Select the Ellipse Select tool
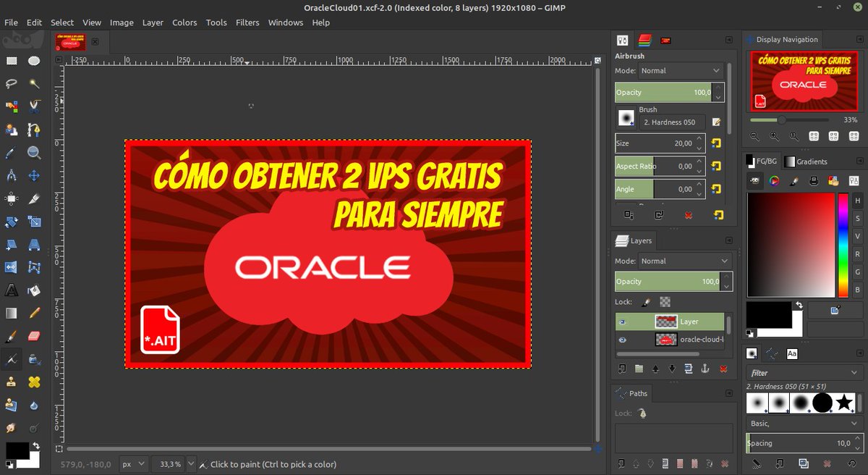Screen dimensions: 868x475 point(34,61)
